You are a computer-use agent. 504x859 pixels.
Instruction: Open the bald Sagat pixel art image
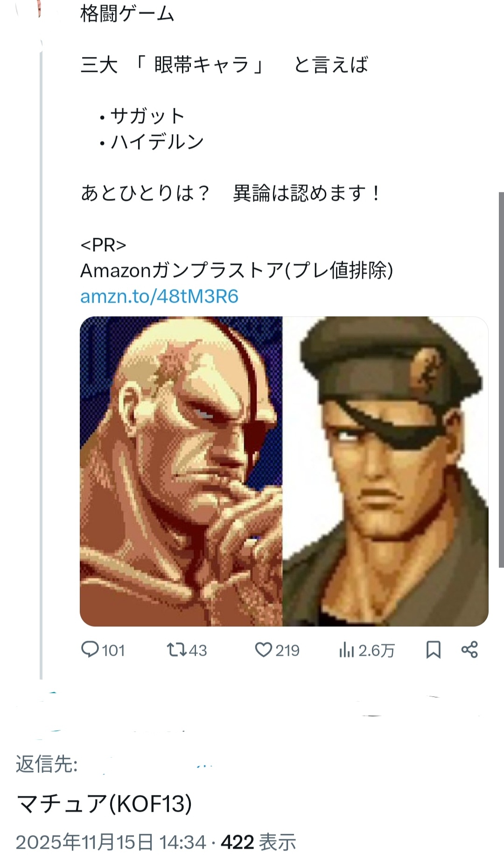(181, 471)
